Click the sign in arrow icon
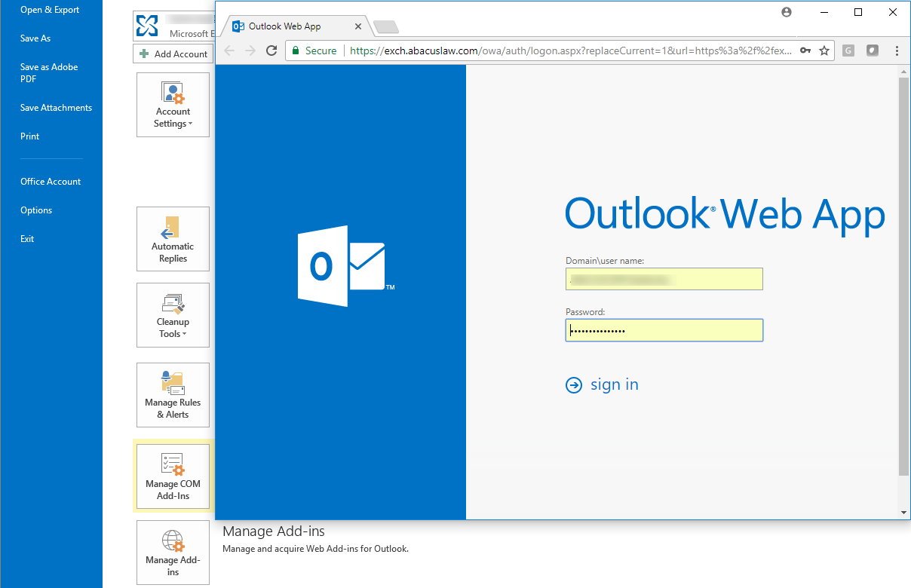Viewport: 911px width, 588px height. pos(574,385)
